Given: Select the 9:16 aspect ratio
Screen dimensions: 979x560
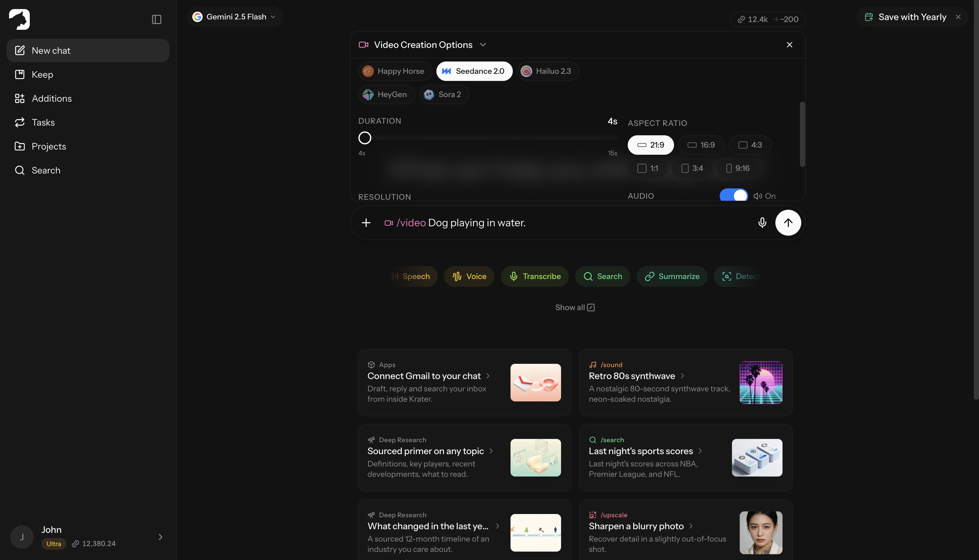Looking at the screenshot, I should (737, 168).
